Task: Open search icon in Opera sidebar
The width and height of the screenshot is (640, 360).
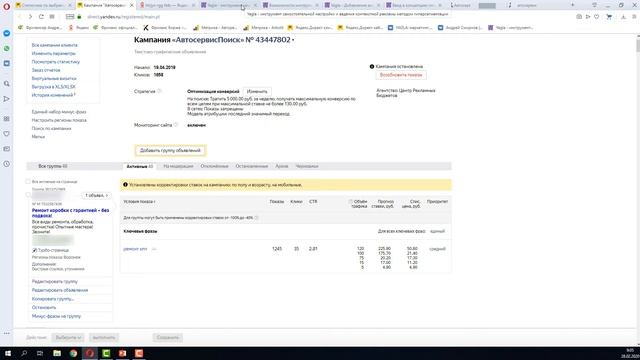Action: tap(7, 83)
